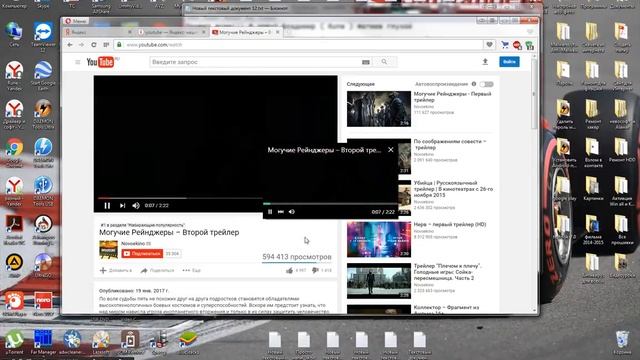The height and width of the screenshot is (360, 640).
Task: Skip to next video in main player
Action: tap(122, 206)
